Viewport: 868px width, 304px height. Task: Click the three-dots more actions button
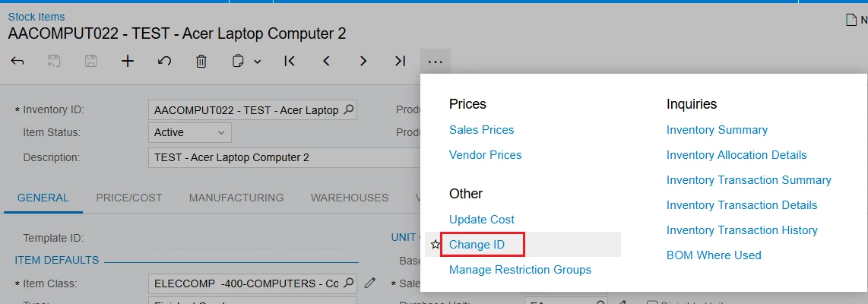pyautogui.click(x=436, y=62)
